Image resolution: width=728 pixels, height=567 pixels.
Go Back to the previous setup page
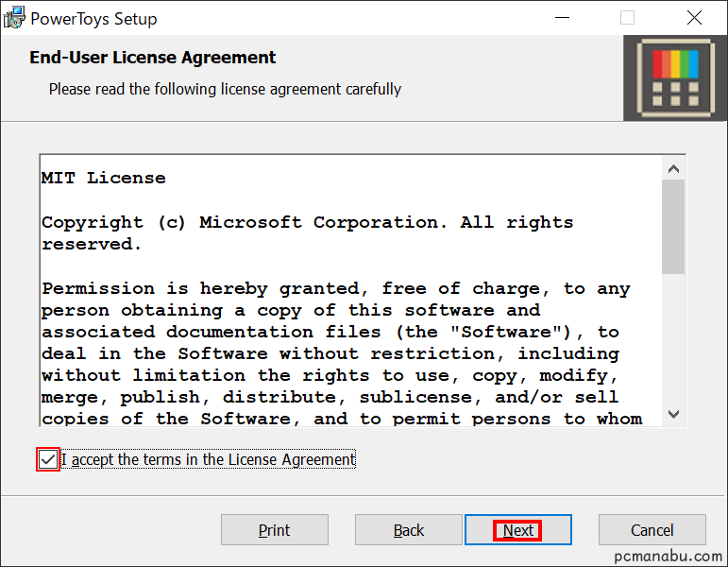(409, 530)
